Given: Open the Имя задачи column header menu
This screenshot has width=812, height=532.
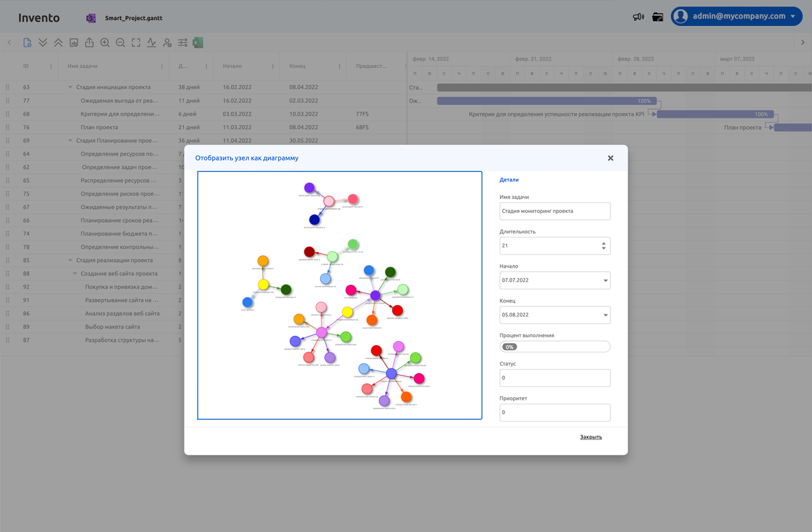Looking at the screenshot, I should [162, 66].
